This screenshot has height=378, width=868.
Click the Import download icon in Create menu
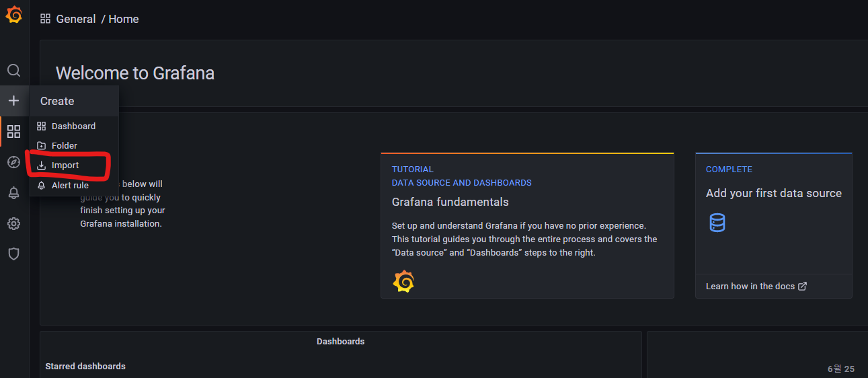42,165
